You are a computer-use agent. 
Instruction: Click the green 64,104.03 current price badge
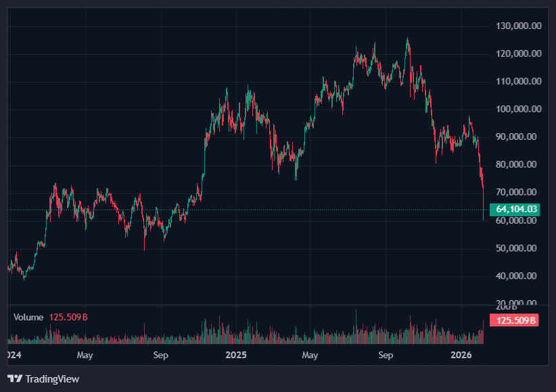pos(517,210)
